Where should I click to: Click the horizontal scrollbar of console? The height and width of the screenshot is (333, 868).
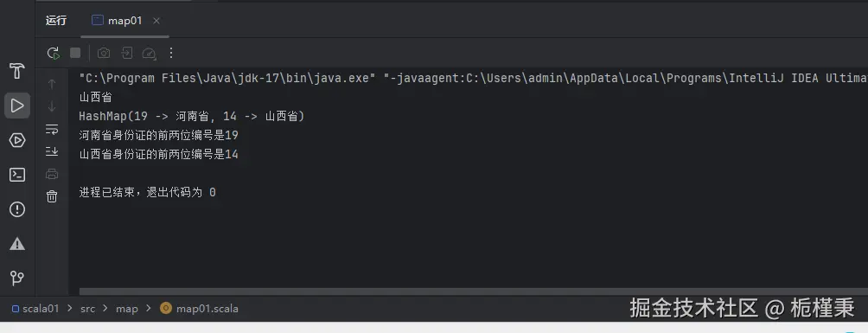473,291
